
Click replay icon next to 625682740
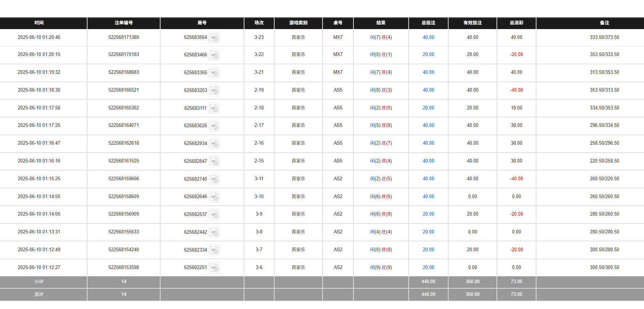tap(214, 179)
